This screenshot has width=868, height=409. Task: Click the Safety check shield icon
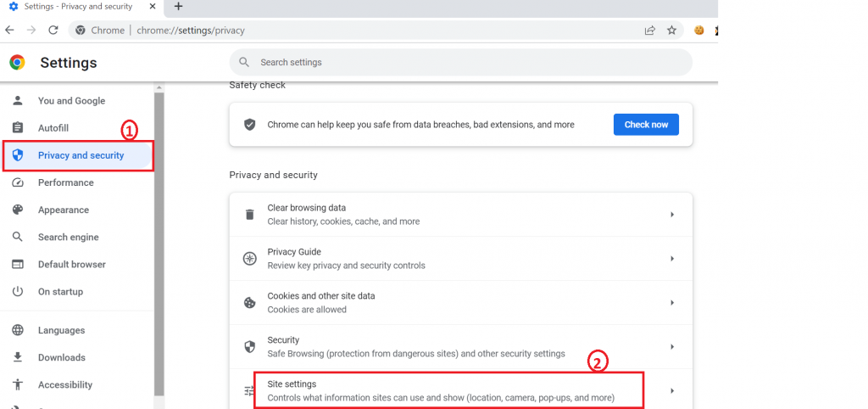point(249,125)
